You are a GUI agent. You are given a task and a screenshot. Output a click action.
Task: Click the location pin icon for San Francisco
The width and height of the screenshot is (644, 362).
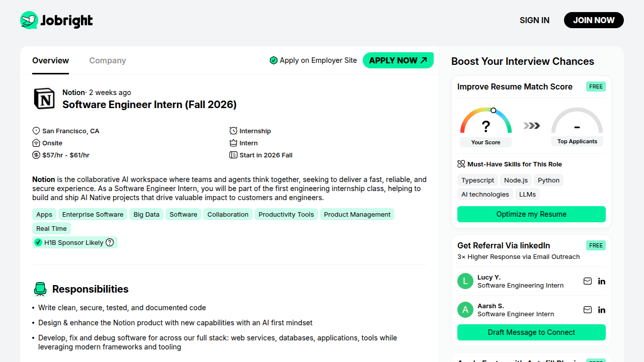coord(36,131)
